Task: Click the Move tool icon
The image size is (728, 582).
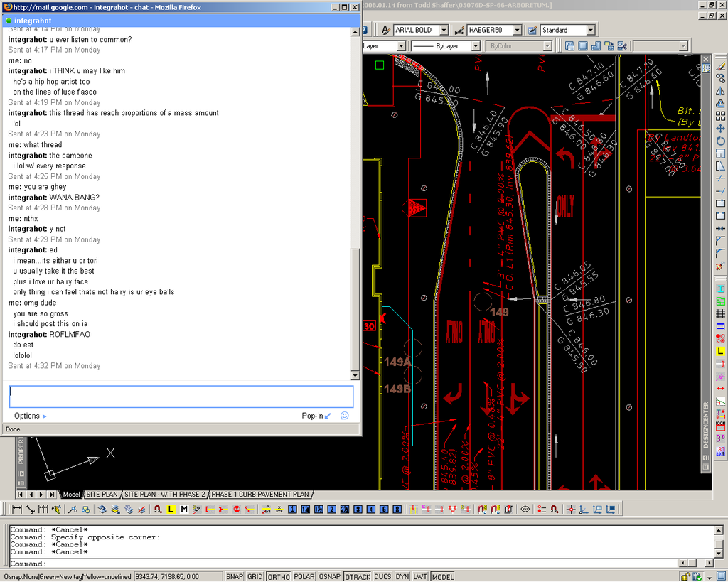Action: point(720,129)
